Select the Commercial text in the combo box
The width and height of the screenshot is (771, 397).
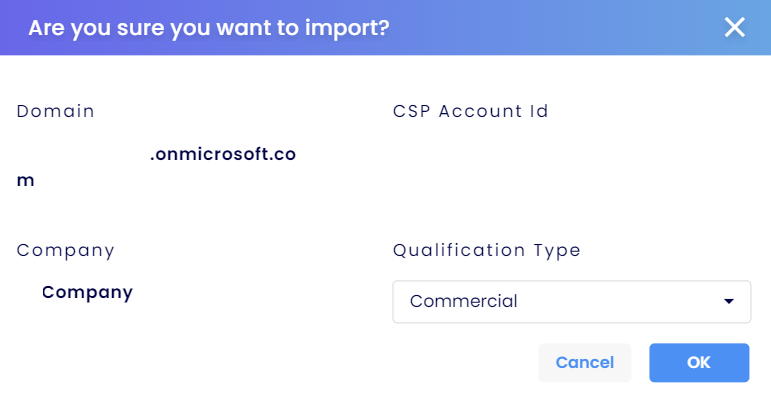click(x=463, y=301)
